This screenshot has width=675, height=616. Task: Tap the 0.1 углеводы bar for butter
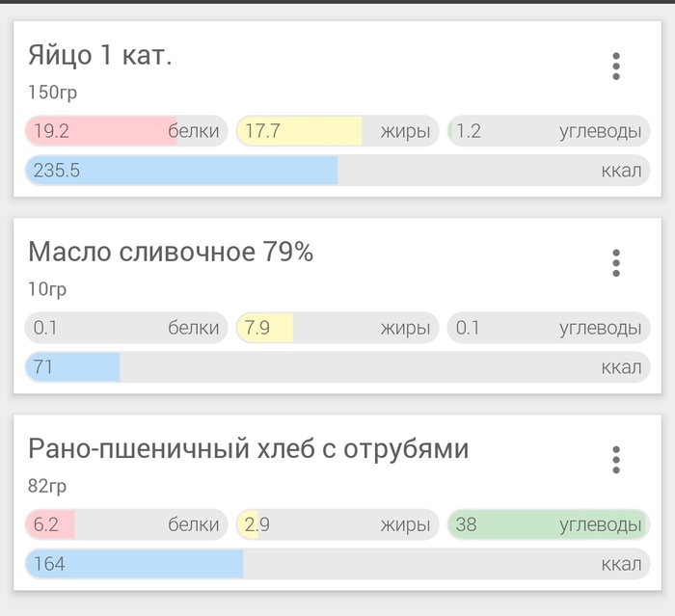click(548, 328)
